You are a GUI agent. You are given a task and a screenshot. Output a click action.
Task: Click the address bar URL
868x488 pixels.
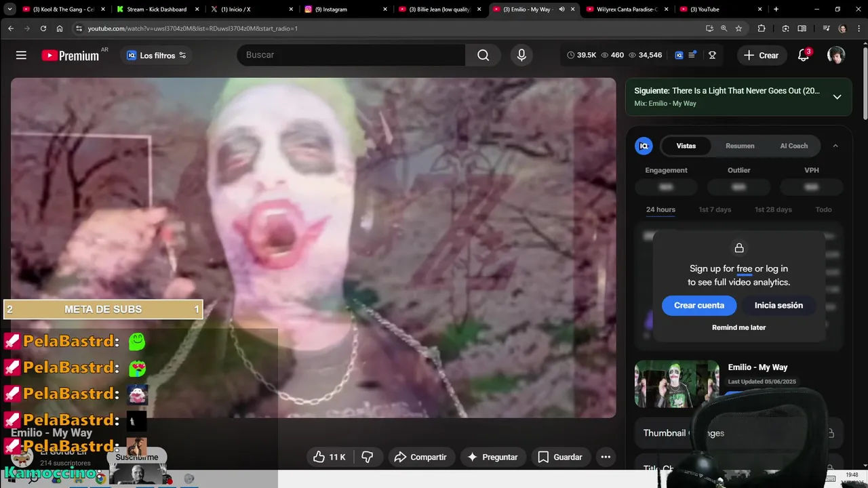(193, 28)
